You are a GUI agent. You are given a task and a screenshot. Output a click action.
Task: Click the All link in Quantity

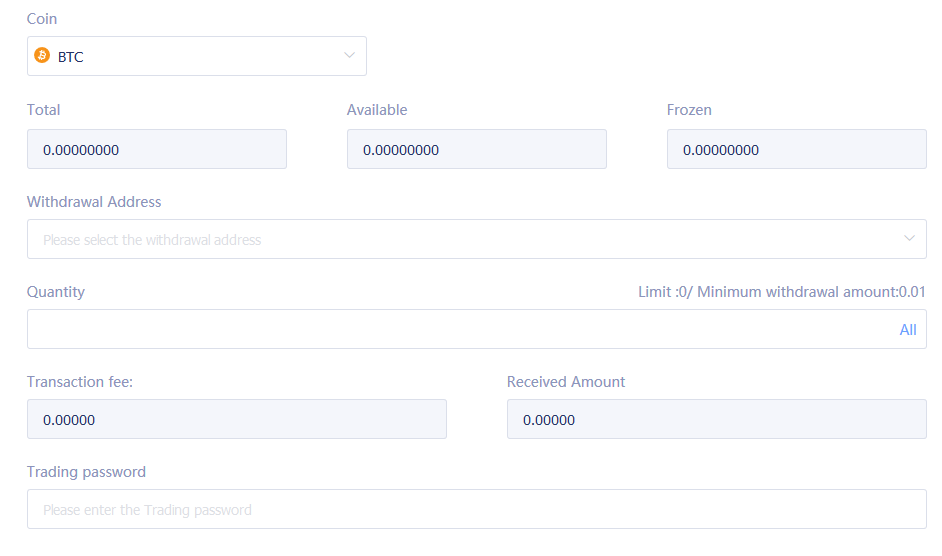coord(907,330)
